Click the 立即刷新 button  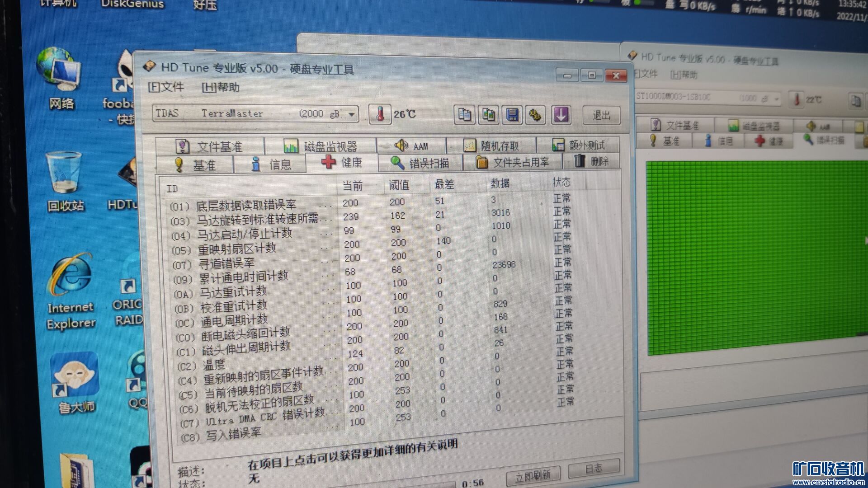[x=533, y=475]
